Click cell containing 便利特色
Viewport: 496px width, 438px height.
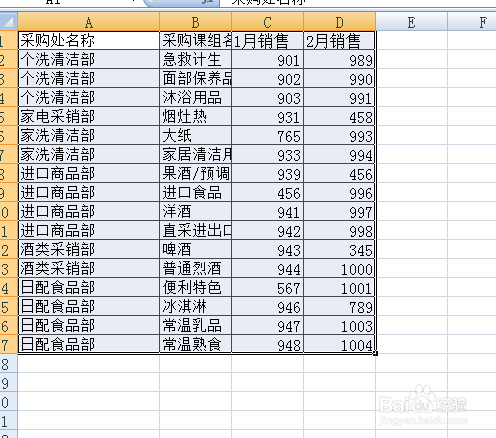(x=196, y=288)
